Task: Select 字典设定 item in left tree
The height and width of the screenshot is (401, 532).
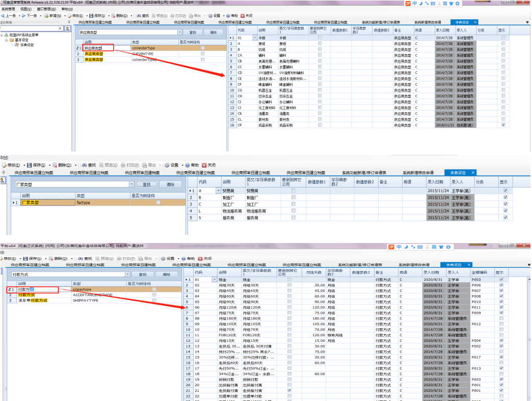Action: pos(27,45)
